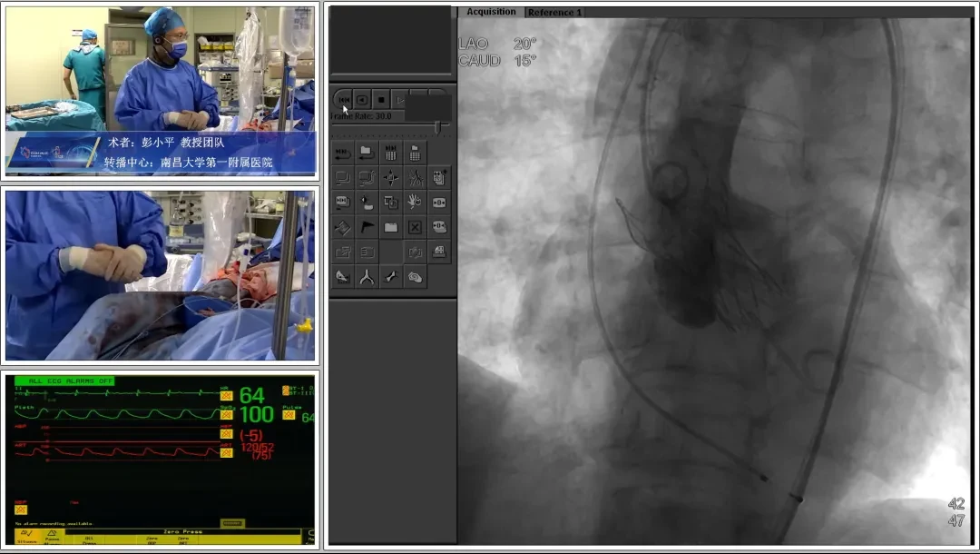This screenshot has width=980, height=554.
Task: Select the four-arrow pan tool
Action: click(390, 178)
